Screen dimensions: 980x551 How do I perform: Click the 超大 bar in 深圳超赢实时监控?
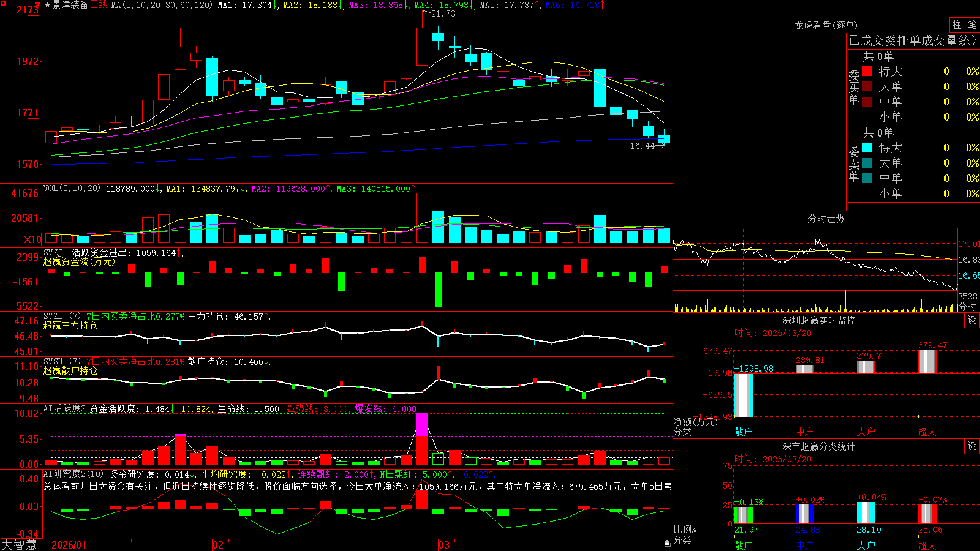(927, 361)
